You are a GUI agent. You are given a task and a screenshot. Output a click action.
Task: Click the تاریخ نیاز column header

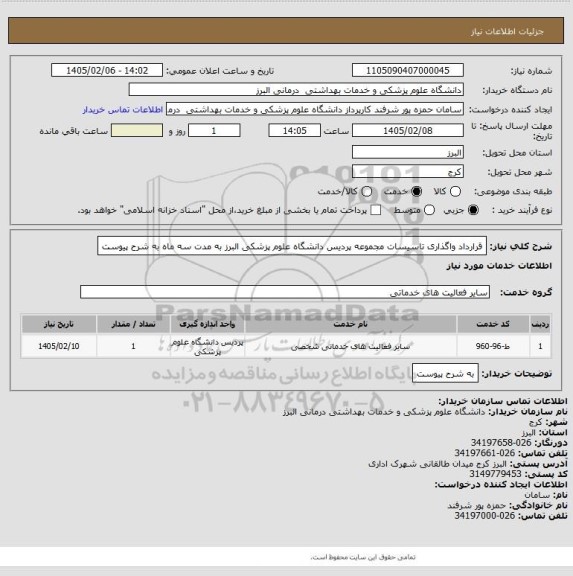59,324
